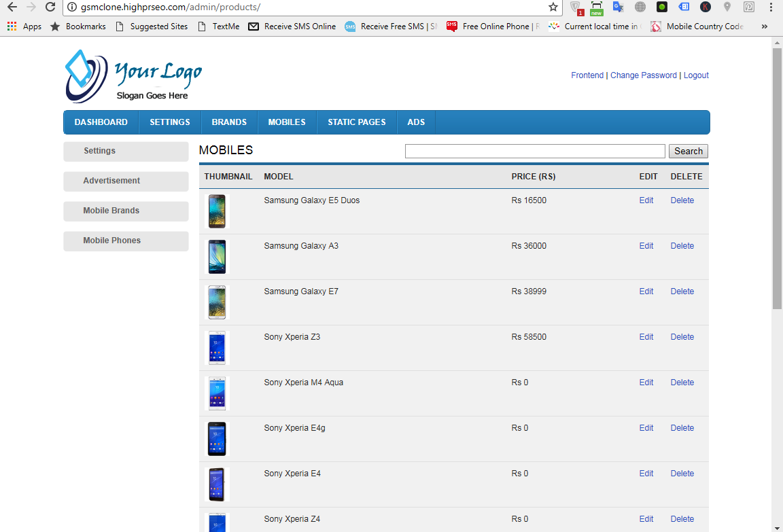Click the Search button
This screenshot has height=532, width=783.
click(x=688, y=152)
